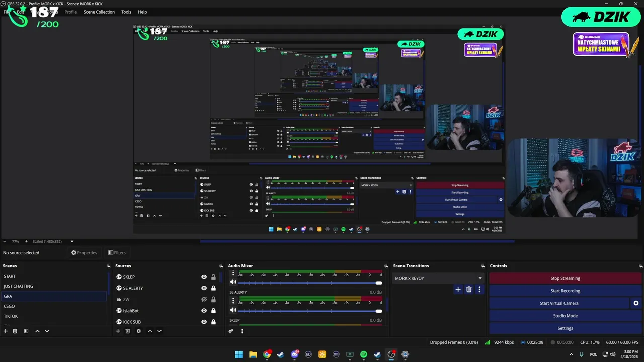Zoom out the preview with the minus

tap(4, 241)
